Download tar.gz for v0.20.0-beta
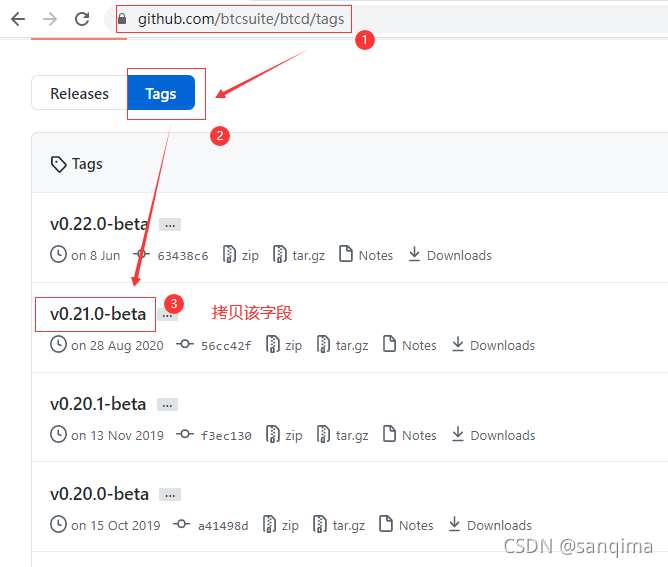The width and height of the screenshot is (668, 567). pyautogui.click(x=339, y=525)
